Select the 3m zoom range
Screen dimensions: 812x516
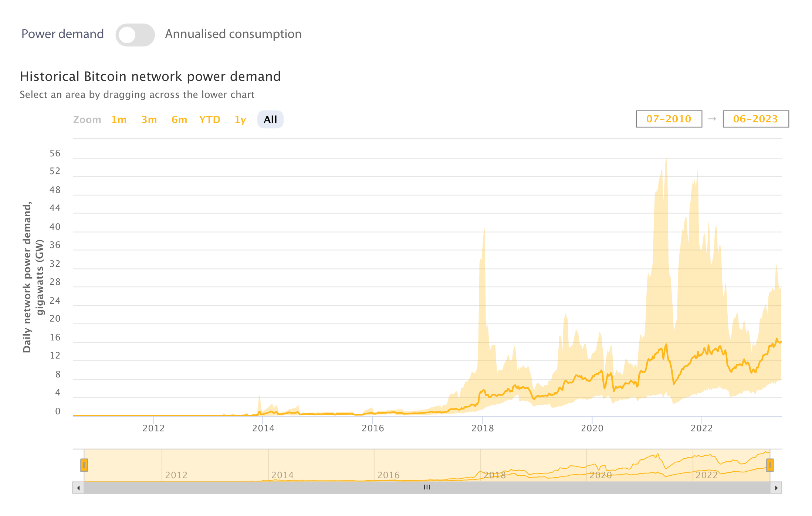coord(149,120)
